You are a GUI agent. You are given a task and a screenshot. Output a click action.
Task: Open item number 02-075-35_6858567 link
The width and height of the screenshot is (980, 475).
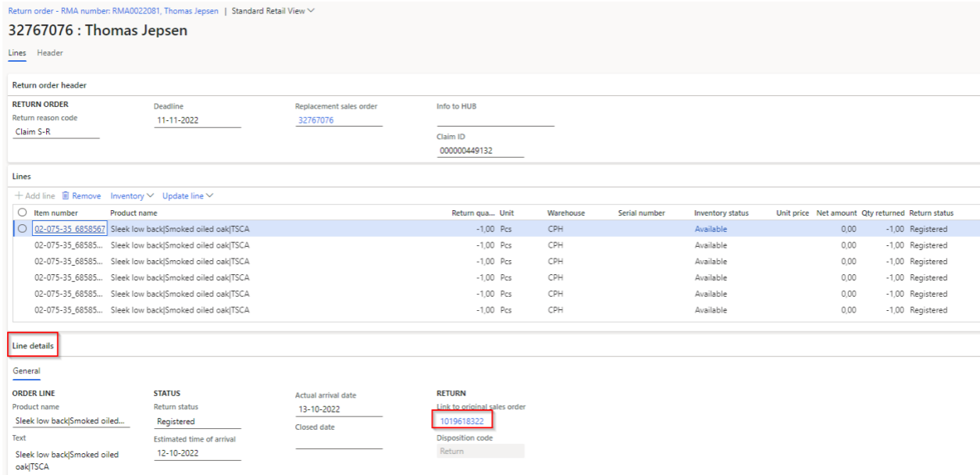click(x=69, y=229)
